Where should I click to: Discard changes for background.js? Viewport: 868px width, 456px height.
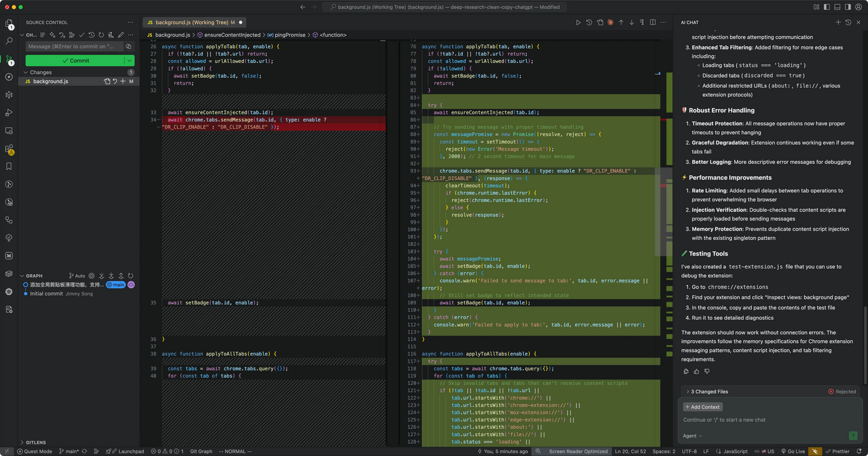pyautogui.click(x=115, y=81)
